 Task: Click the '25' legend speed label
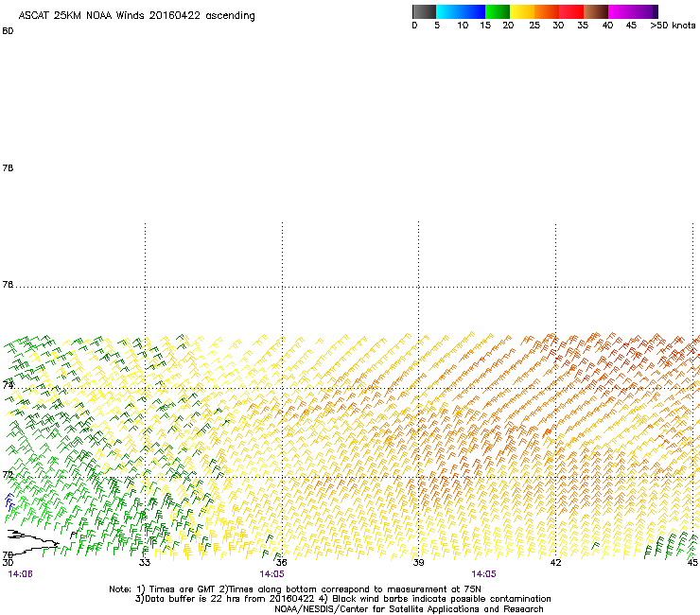534,26
